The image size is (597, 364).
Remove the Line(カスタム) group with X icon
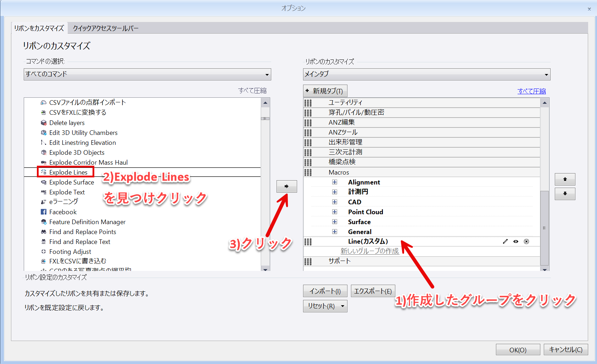coord(526,241)
